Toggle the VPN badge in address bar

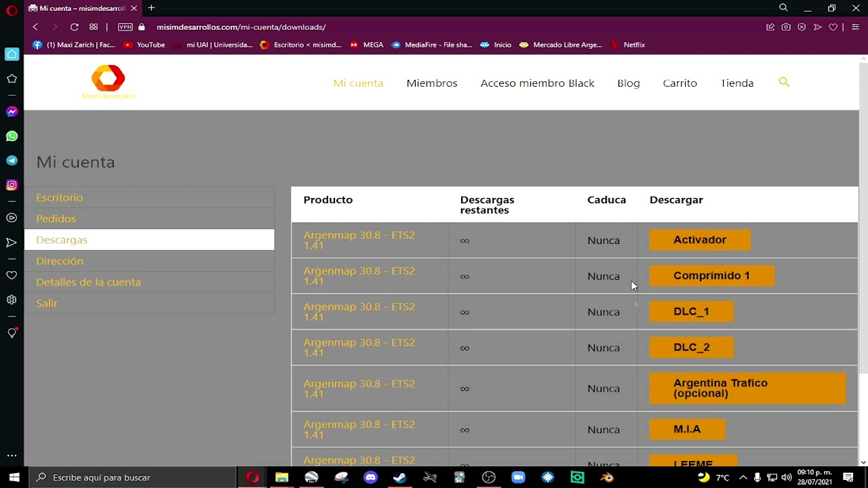click(125, 27)
